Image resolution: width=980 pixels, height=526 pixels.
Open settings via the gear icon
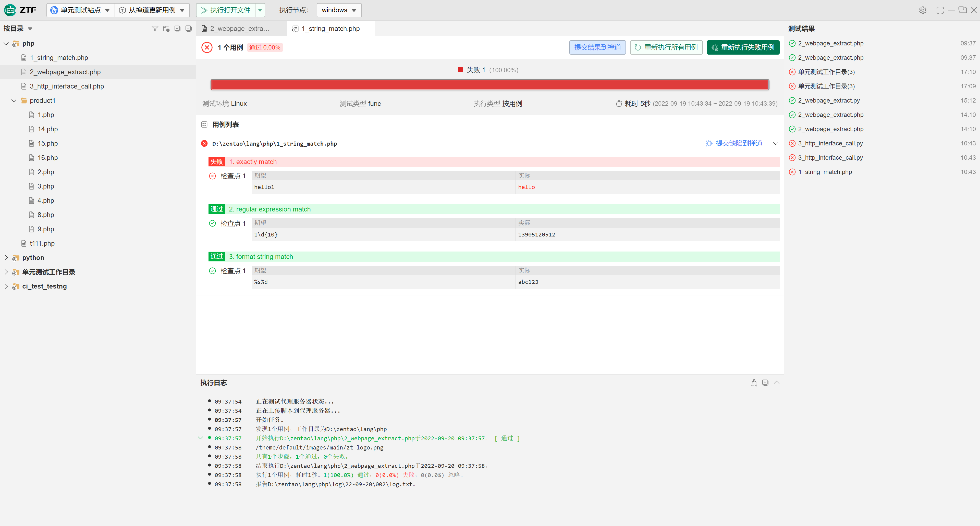[923, 10]
